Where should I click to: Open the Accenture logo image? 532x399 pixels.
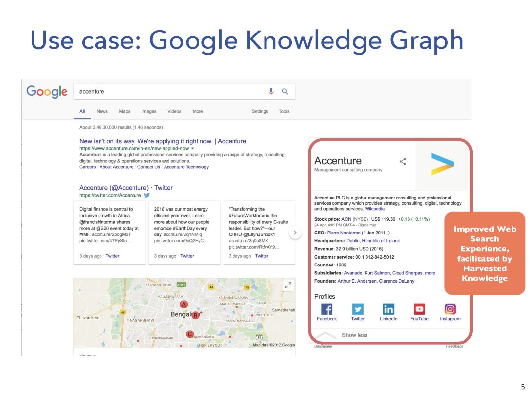442,164
